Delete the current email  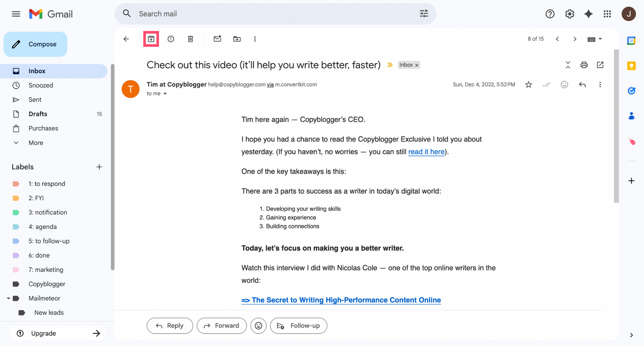tap(190, 39)
